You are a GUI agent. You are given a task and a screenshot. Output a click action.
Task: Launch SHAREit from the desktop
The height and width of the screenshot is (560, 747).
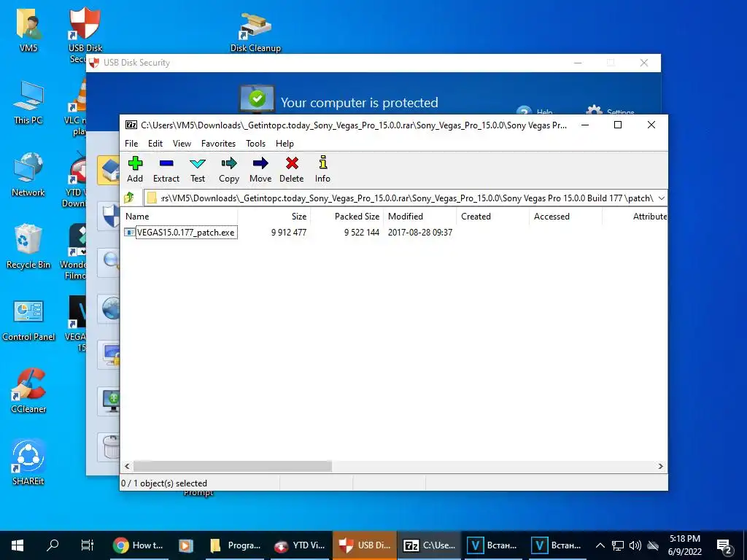[x=28, y=463]
